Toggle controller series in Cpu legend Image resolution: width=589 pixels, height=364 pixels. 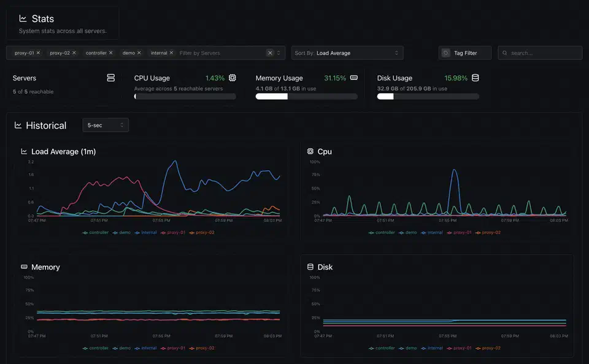pyautogui.click(x=382, y=233)
